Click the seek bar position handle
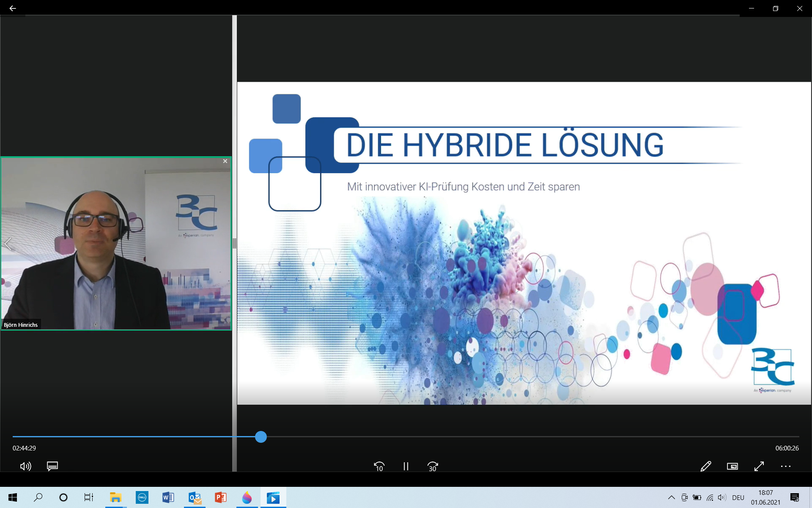 click(261, 436)
